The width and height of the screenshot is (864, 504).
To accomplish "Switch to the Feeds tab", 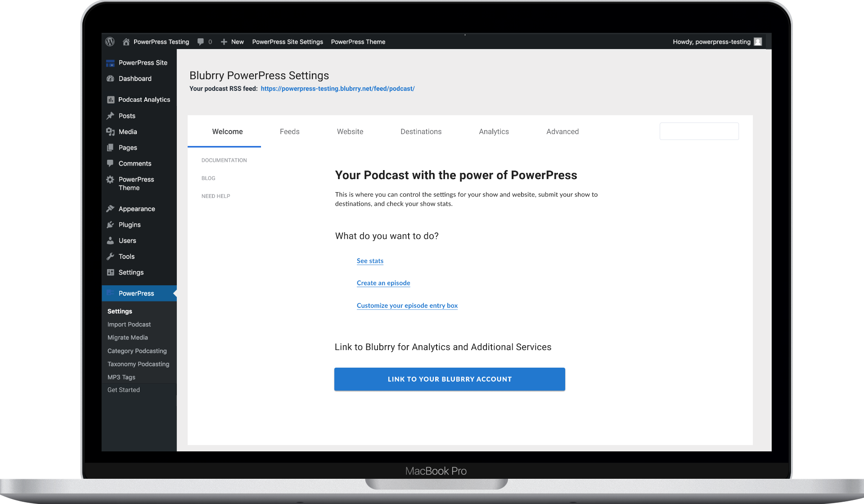I will [289, 131].
